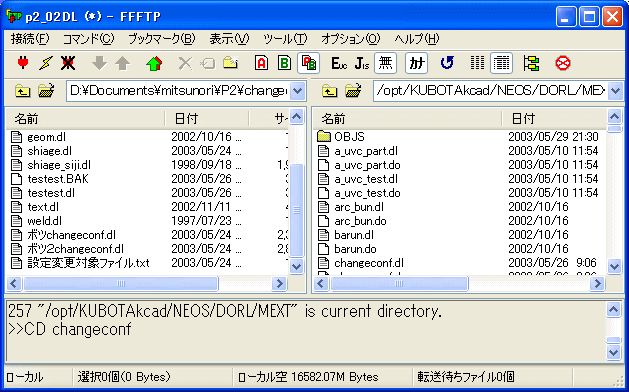Open local folder icon beside local path
Image resolution: width=629 pixels, height=392 pixels.
pos(47,91)
